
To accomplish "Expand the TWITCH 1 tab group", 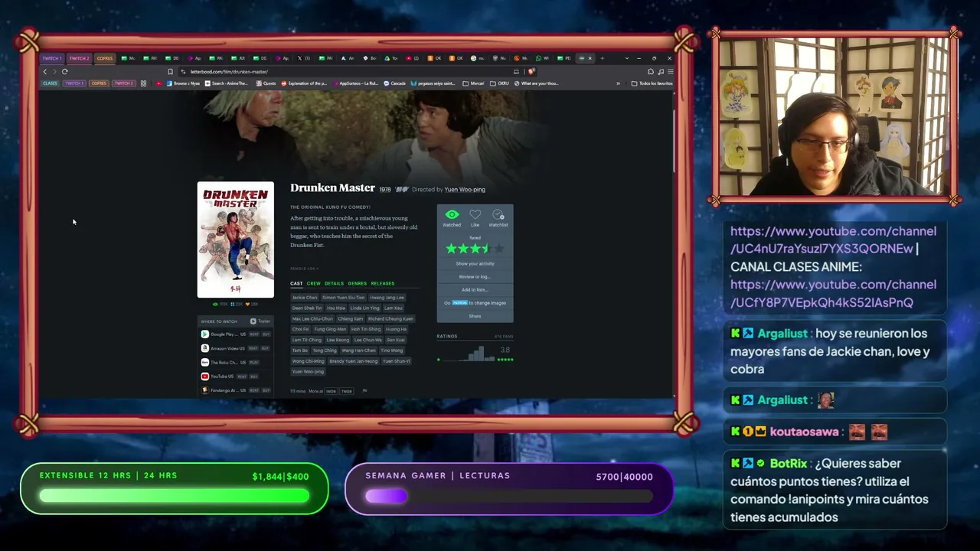I will pyautogui.click(x=52, y=58).
